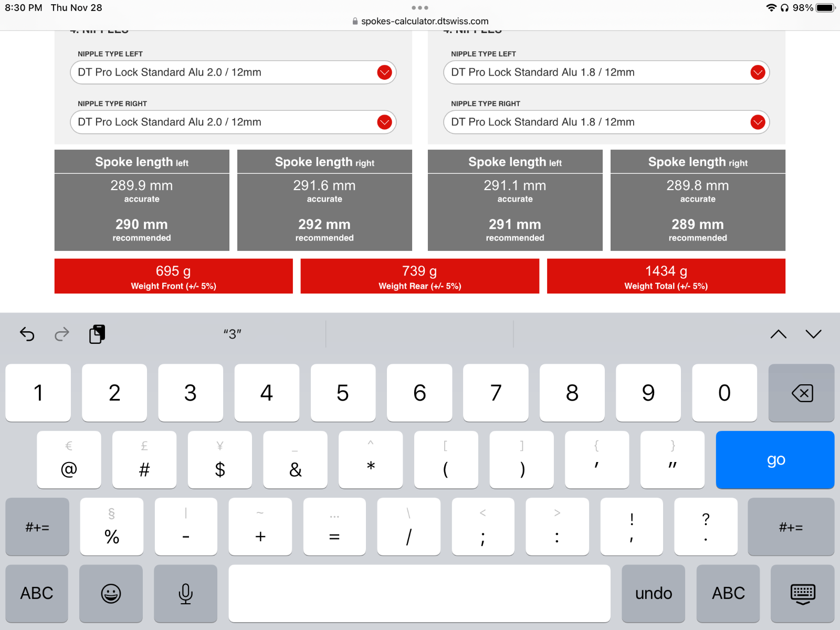Tap the number 8 key
Image resolution: width=840 pixels, height=630 pixels.
[x=572, y=393]
